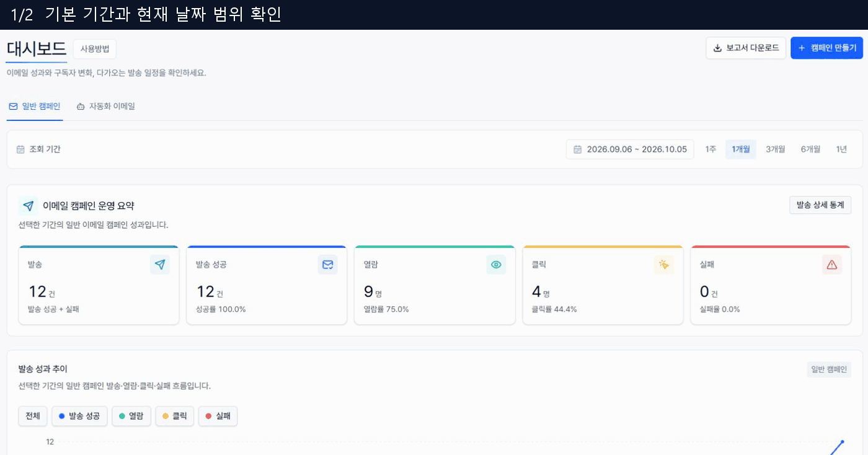Click the paper-plane icon in 발송 card
This screenshot has width=868, height=455.
coord(160,265)
